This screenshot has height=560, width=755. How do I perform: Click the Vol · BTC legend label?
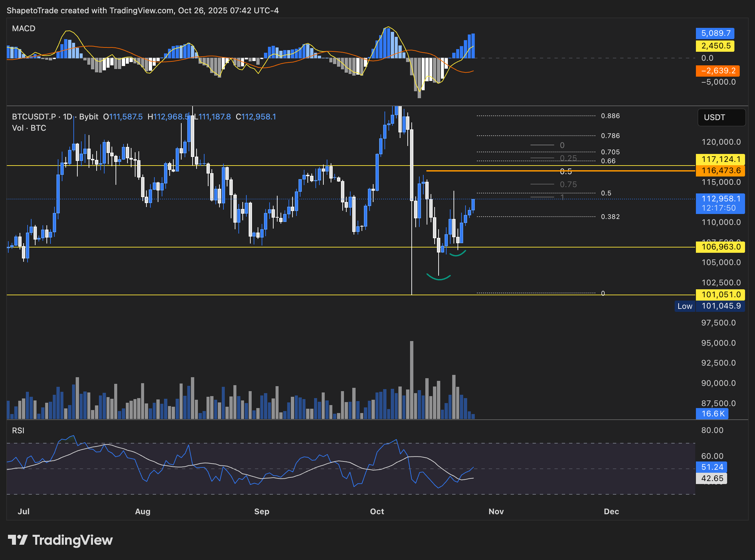click(x=29, y=128)
